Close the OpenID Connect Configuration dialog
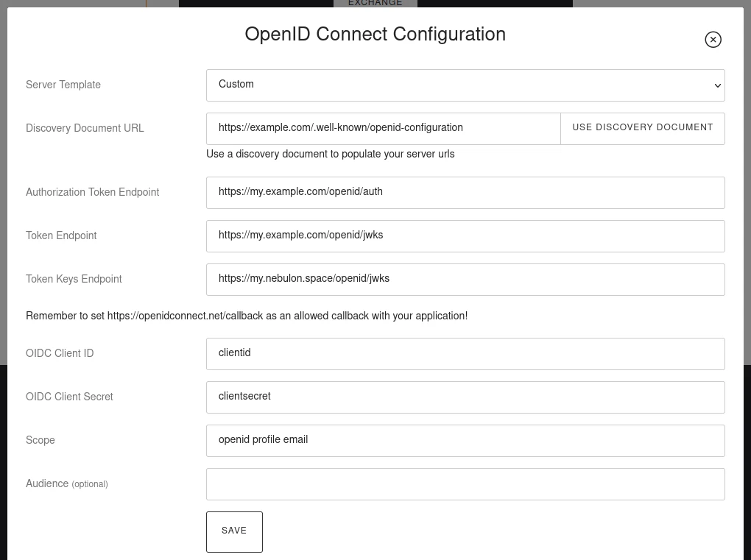The height and width of the screenshot is (560, 751). click(x=713, y=39)
